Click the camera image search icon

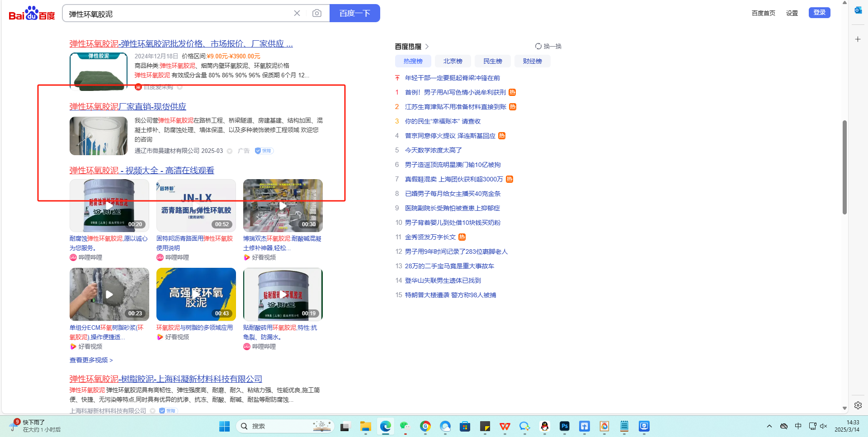[317, 14]
